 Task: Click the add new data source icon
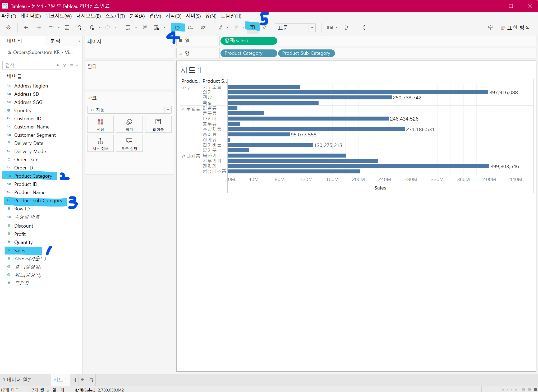(x=80, y=27)
